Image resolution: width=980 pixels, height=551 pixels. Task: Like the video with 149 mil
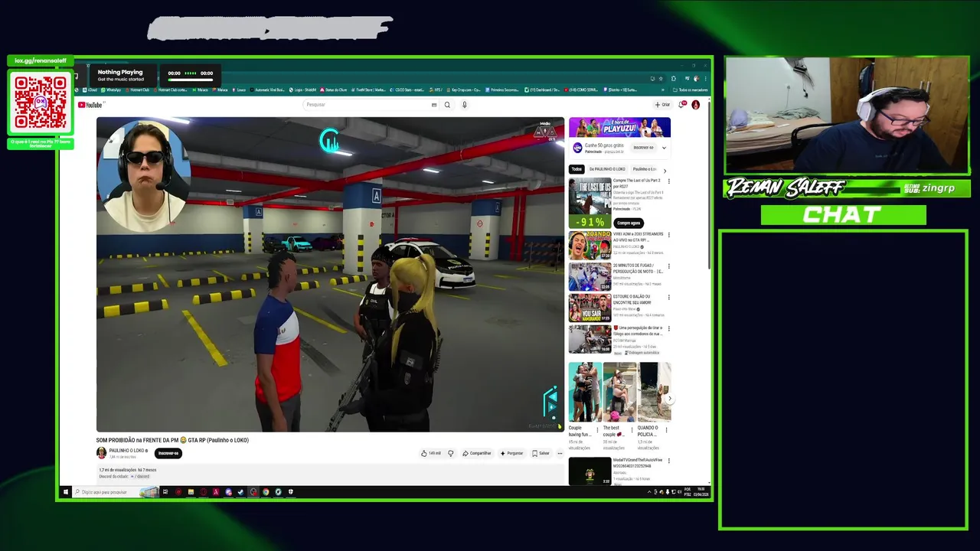tap(431, 453)
